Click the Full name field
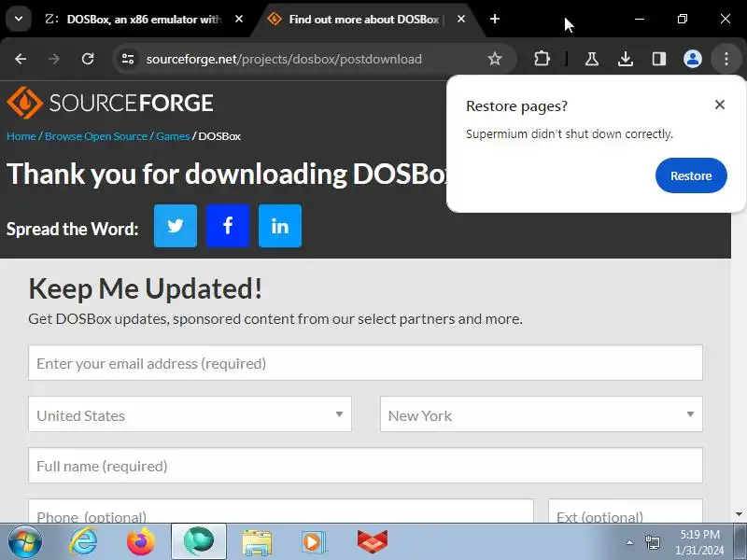 365,466
